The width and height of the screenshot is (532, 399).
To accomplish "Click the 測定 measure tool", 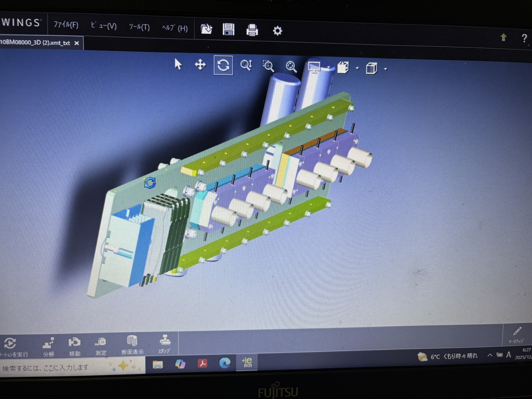I will coord(101,346).
